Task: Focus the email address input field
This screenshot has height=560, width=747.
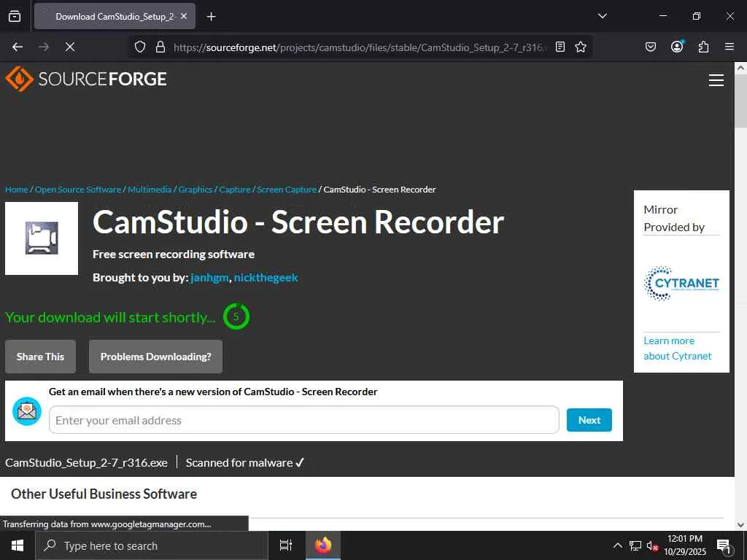Action: [x=304, y=420]
